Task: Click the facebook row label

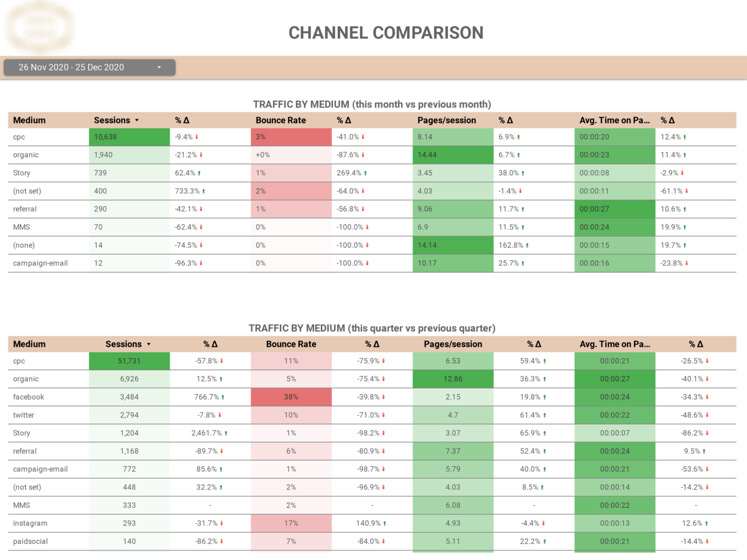Action: coord(28,397)
